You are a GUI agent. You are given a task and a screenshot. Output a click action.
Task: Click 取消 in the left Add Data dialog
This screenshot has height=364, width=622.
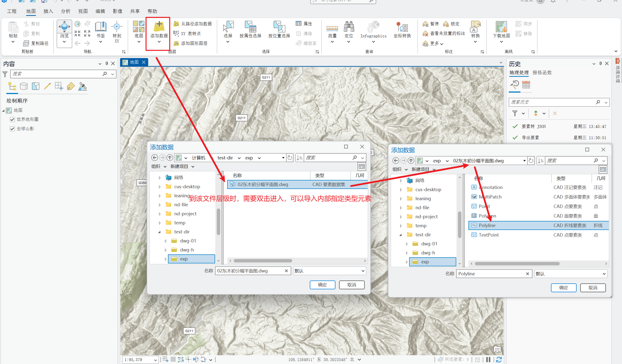(x=352, y=285)
